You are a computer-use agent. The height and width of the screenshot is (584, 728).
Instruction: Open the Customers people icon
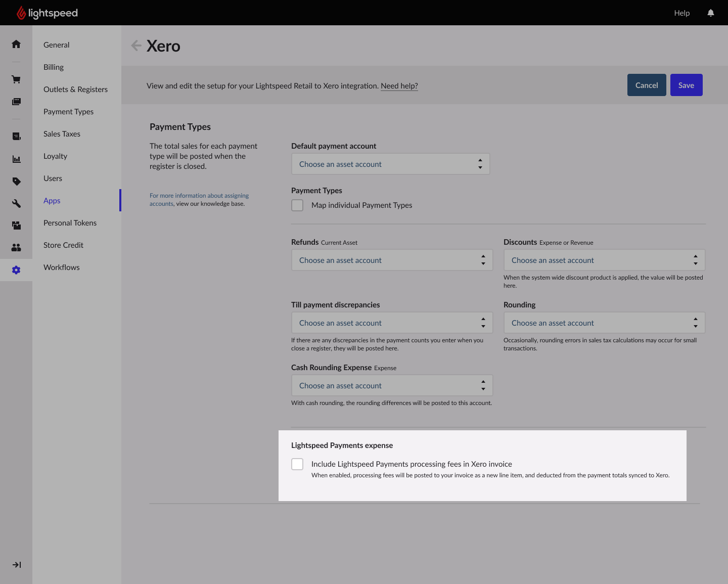(x=16, y=248)
